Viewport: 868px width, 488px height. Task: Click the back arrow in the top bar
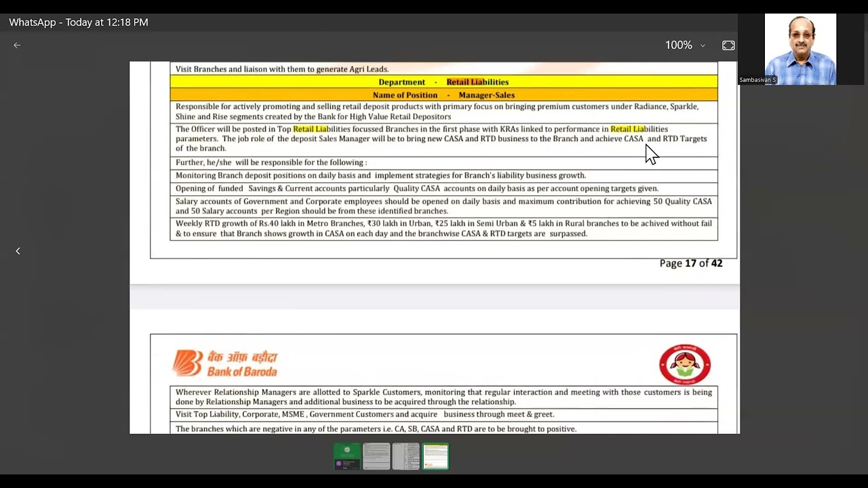tap(17, 45)
